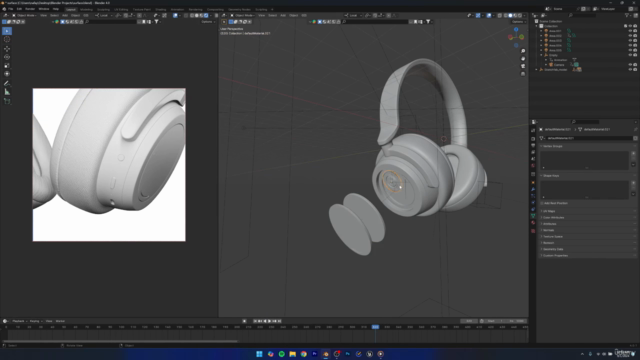Click the timeline horizontal scrollbar
640x360 pixels.
[120, 341]
